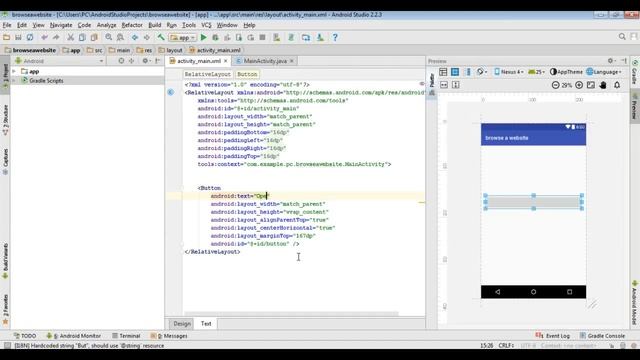This screenshot has width=640, height=360.
Task: Navigate Forward using the toolbar arrow
Action: pos(147,38)
